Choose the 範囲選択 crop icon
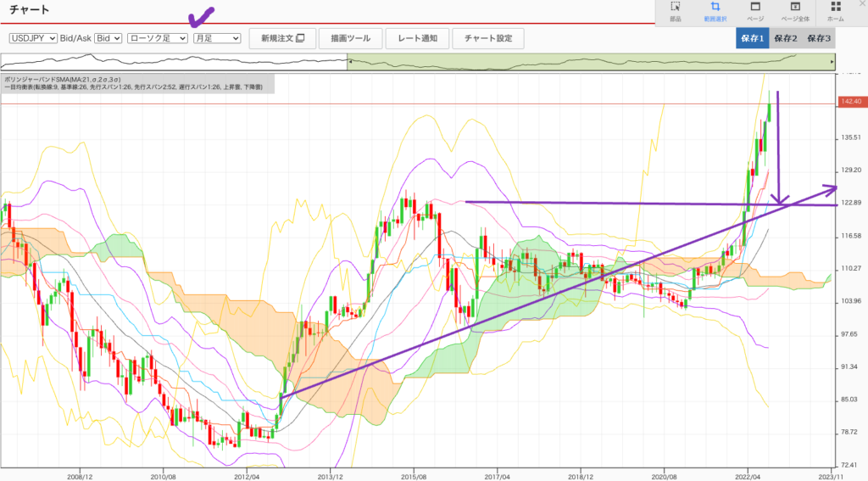868x481 pixels. point(715,7)
